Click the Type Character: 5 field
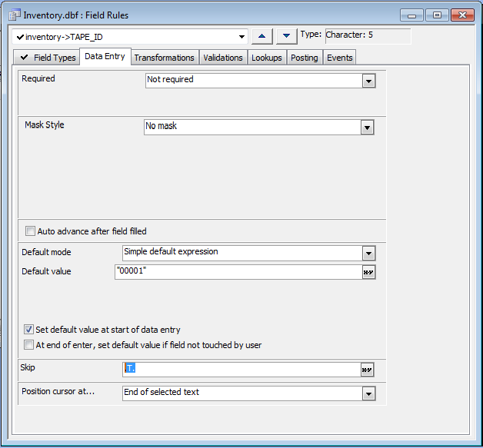Viewport: 483px width, 448px height. click(368, 36)
